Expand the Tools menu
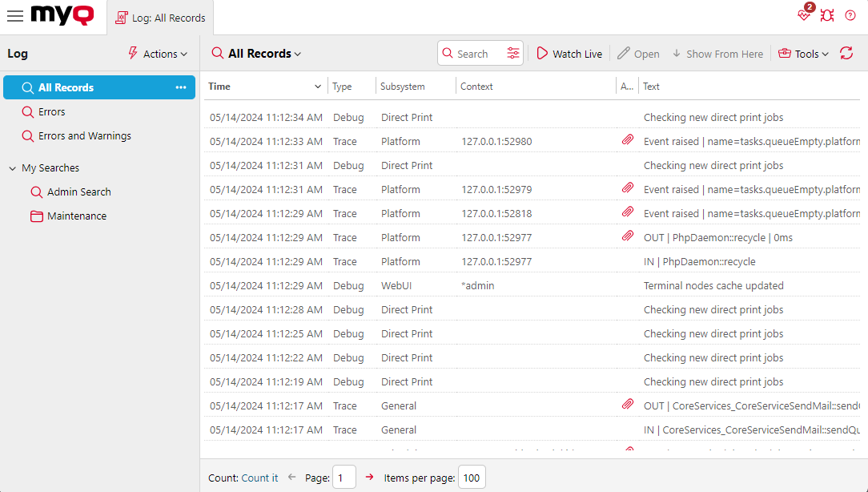This screenshot has height=492, width=868. pos(802,53)
